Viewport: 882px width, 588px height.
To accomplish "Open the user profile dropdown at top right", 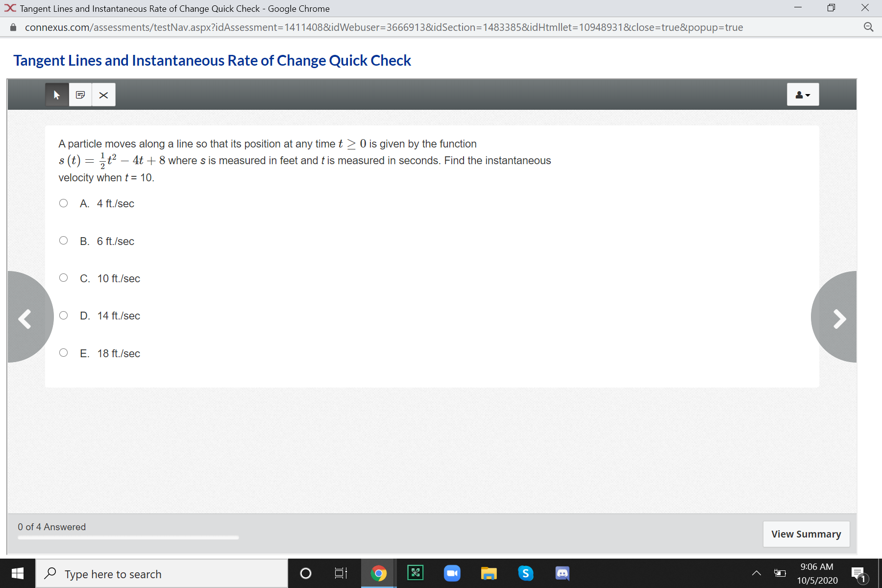I will pyautogui.click(x=803, y=94).
